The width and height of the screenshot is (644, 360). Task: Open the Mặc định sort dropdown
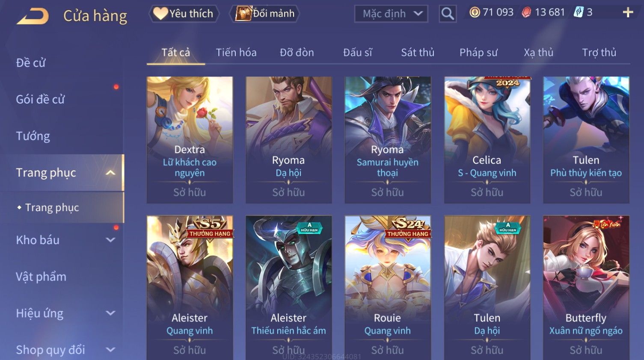[x=391, y=14]
